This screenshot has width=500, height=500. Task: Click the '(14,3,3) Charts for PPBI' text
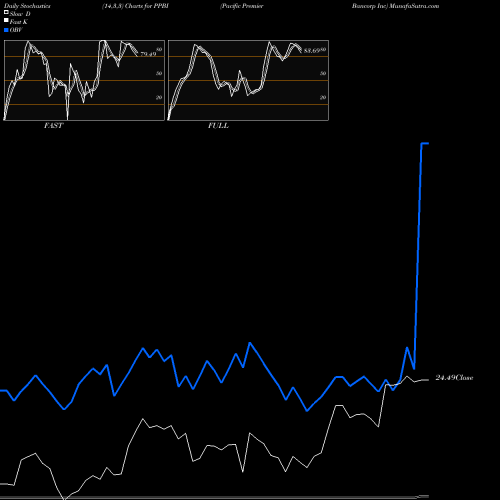pos(135,6)
